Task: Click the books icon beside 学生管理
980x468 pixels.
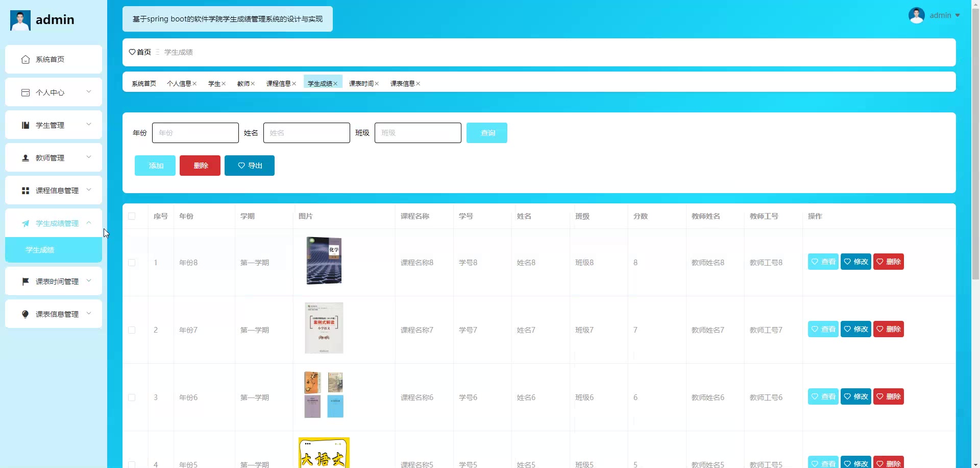Action: 26,125
